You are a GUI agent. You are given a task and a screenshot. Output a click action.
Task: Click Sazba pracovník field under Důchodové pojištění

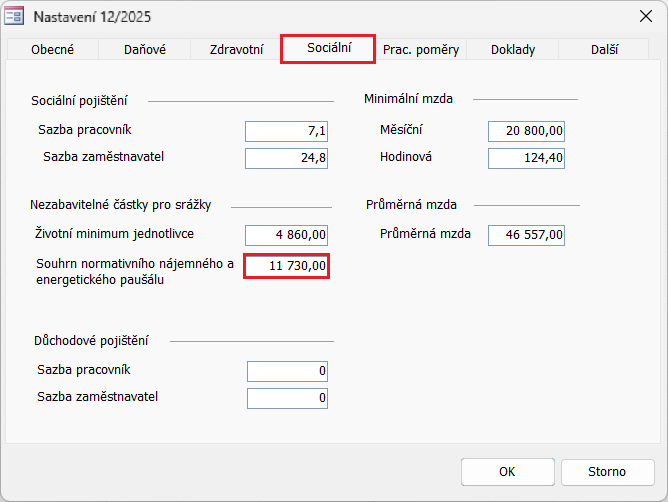287,371
